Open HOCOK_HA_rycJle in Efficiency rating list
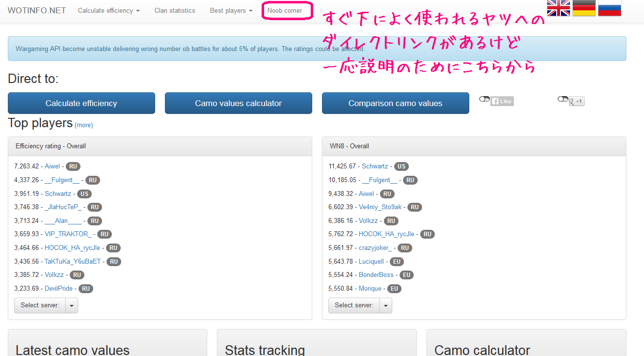Screen dimensions: 644x356 tap(72, 248)
